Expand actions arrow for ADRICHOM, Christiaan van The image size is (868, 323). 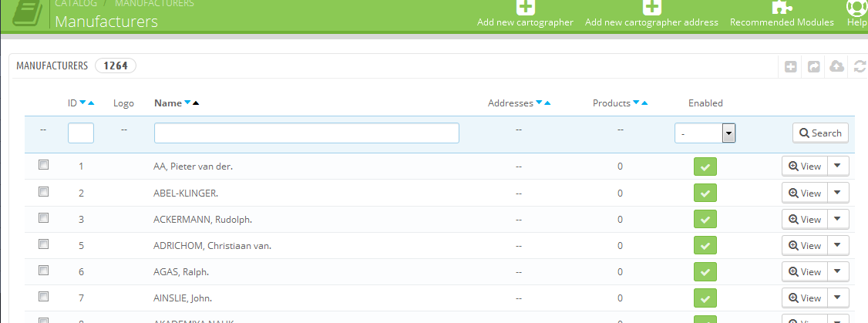pos(838,245)
